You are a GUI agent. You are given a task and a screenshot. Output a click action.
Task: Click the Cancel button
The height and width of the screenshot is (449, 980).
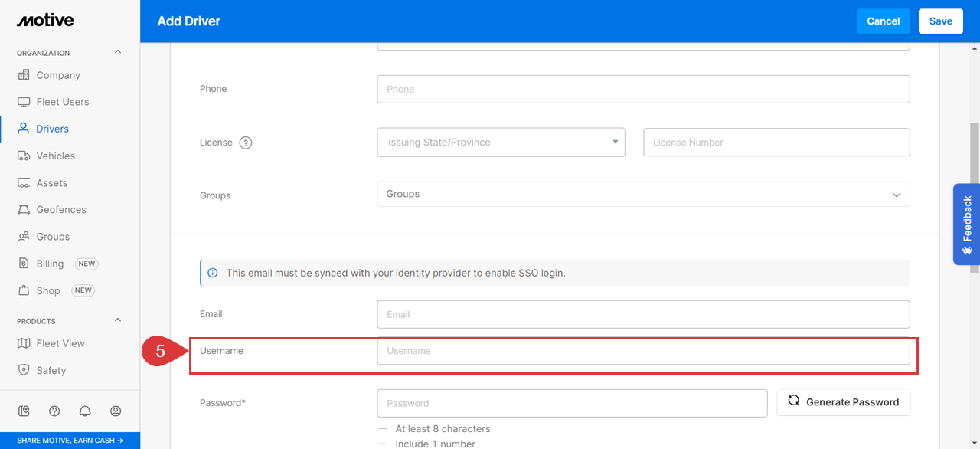click(x=884, y=21)
